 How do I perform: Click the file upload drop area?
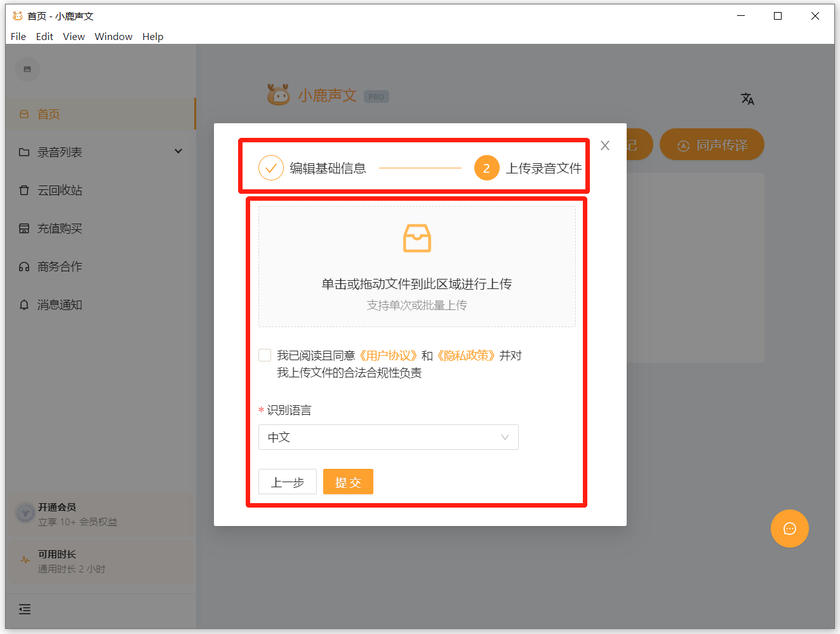pyautogui.click(x=417, y=266)
